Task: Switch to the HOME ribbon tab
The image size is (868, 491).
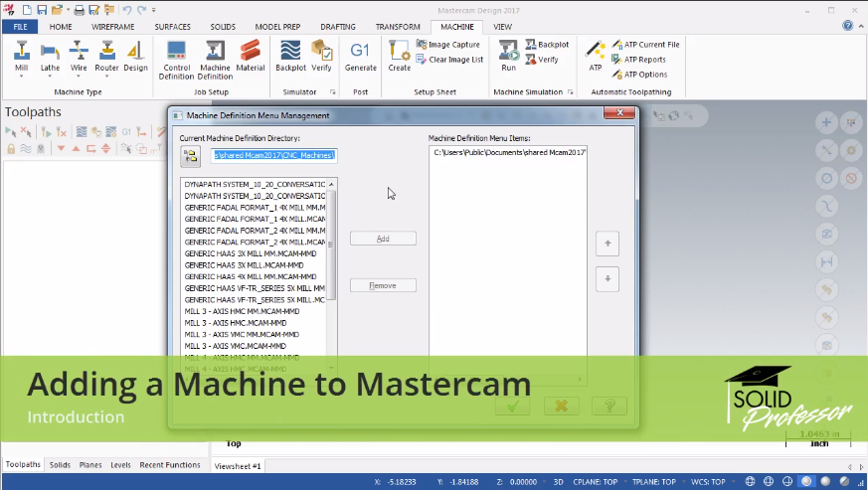Action: [61, 27]
